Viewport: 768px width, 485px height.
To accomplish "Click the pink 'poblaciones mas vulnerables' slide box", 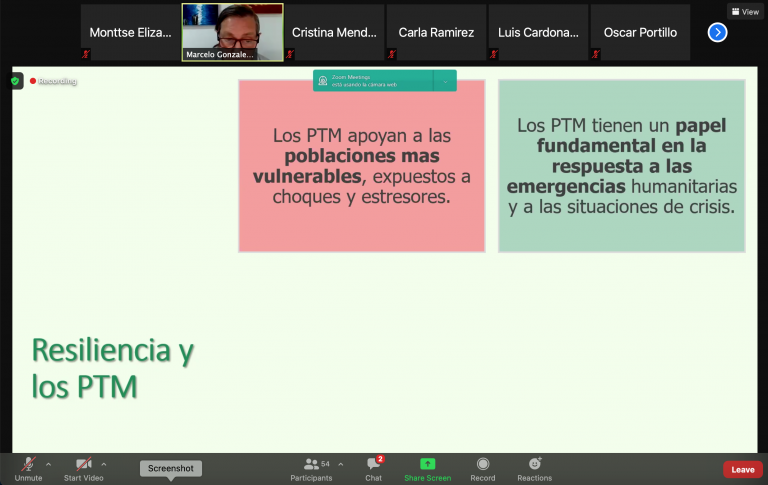I will click(361, 165).
